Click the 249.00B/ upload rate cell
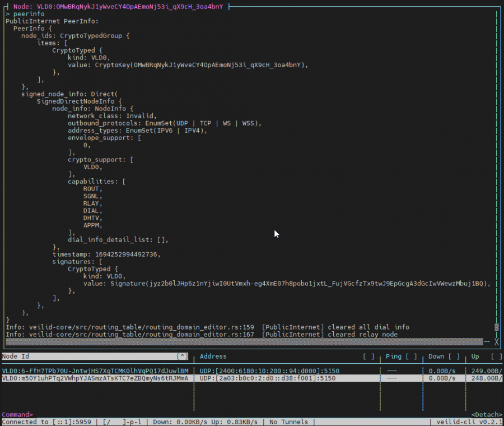This screenshot has height=426, width=504. [x=486, y=371]
